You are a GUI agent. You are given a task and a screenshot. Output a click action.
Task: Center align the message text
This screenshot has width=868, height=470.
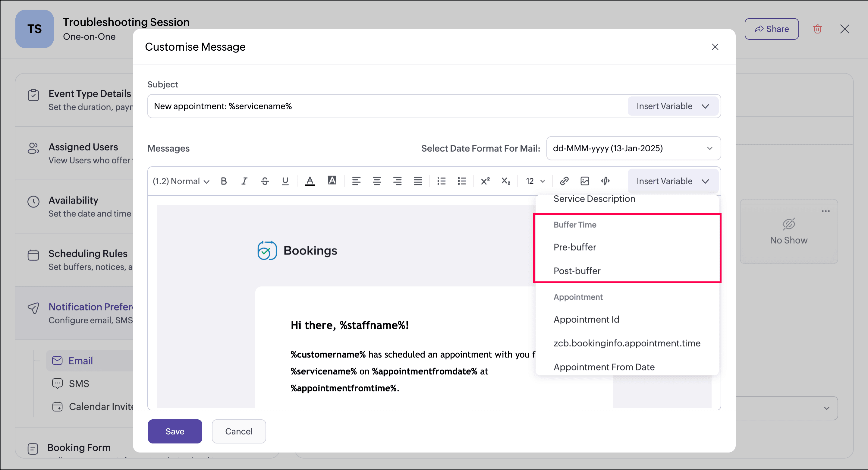tap(377, 181)
